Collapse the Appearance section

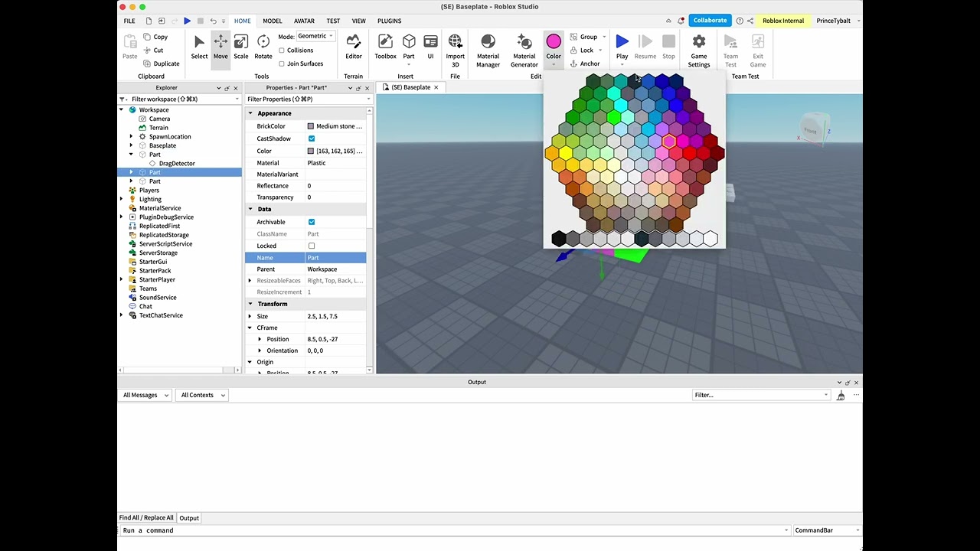tap(250, 113)
